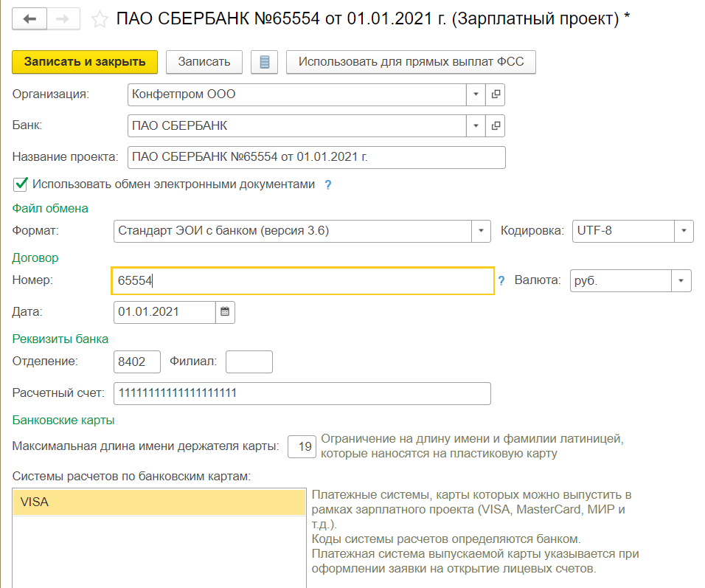Open the report list icon button
This screenshot has height=588, width=705.
click(x=264, y=62)
